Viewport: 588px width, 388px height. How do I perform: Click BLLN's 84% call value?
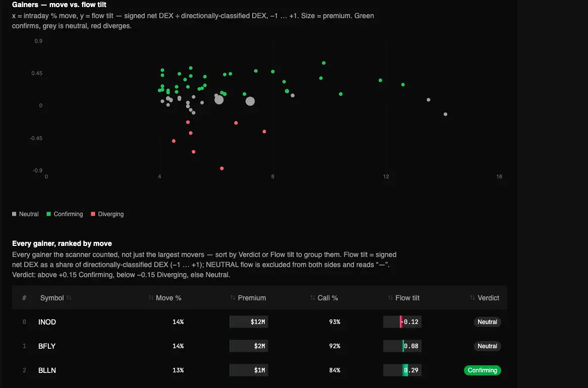(x=334, y=370)
